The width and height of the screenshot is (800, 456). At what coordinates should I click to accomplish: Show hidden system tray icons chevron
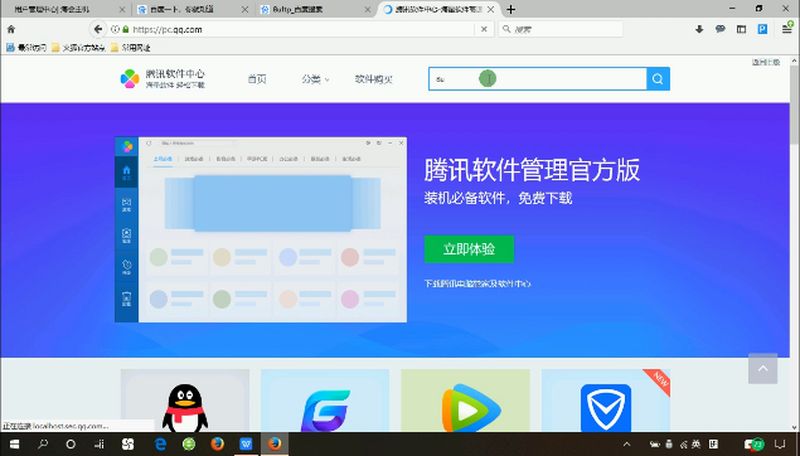tap(627, 444)
